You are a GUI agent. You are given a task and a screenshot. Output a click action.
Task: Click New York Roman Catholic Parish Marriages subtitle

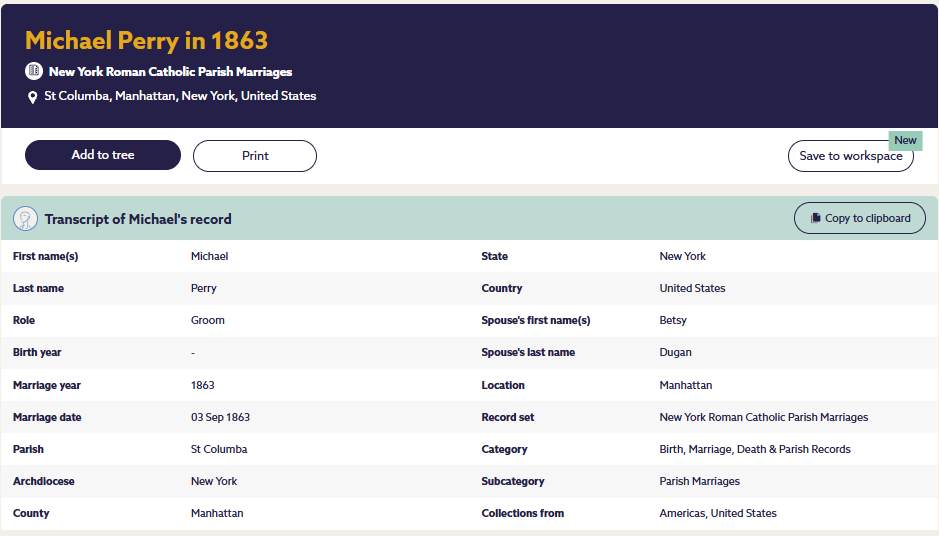[171, 72]
